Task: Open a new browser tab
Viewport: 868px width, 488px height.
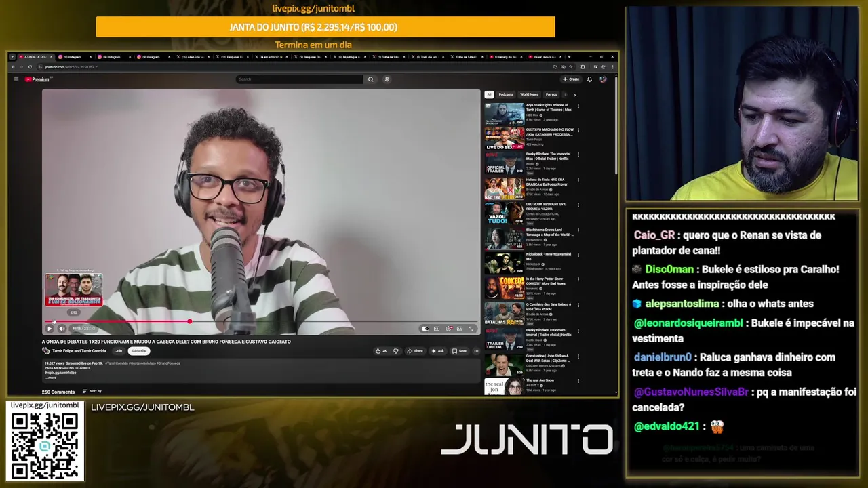Action: coord(568,57)
